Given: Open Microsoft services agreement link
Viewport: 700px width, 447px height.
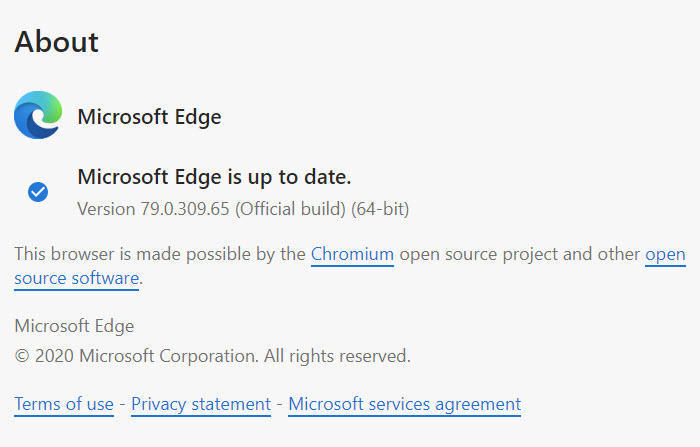Looking at the screenshot, I should click(404, 404).
